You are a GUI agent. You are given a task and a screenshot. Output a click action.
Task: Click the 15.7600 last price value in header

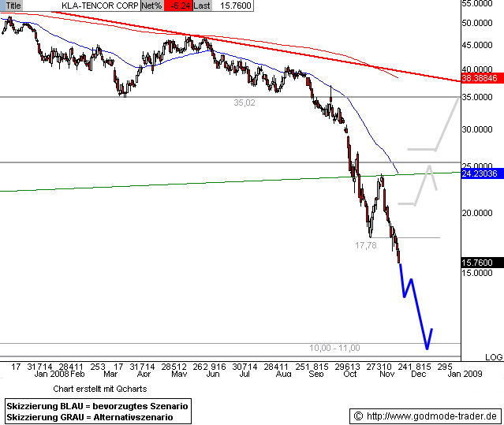[x=230, y=5]
